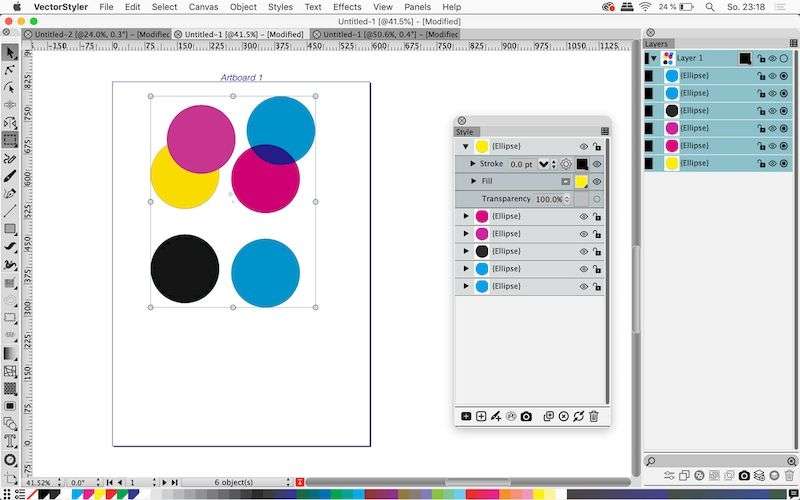Image resolution: width=800 pixels, height=500 pixels.
Task: Click the Transparency 100.0% field
Action: (552, 199)
